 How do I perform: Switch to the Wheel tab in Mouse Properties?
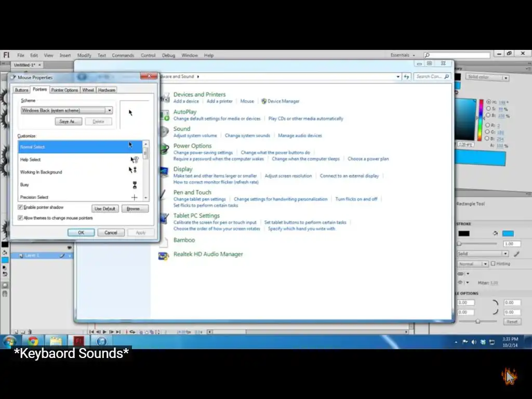point(88,90)
